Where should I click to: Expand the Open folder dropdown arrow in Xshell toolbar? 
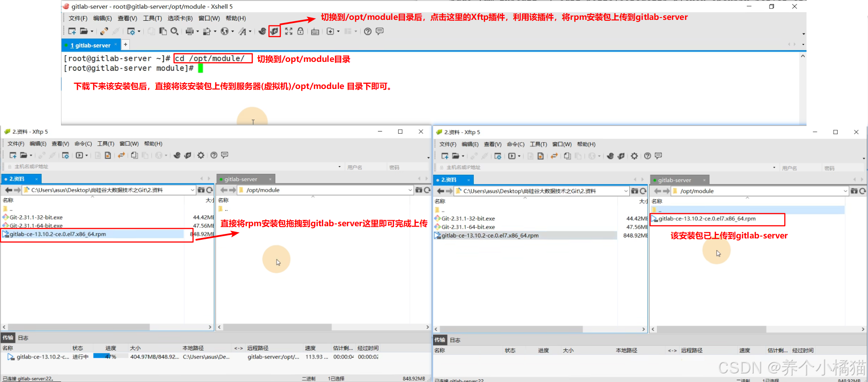tap(92, 32)
